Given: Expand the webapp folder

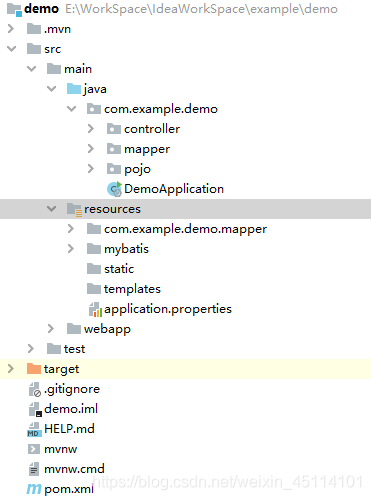Looking at the screenshot, I should tap(50, 329).
